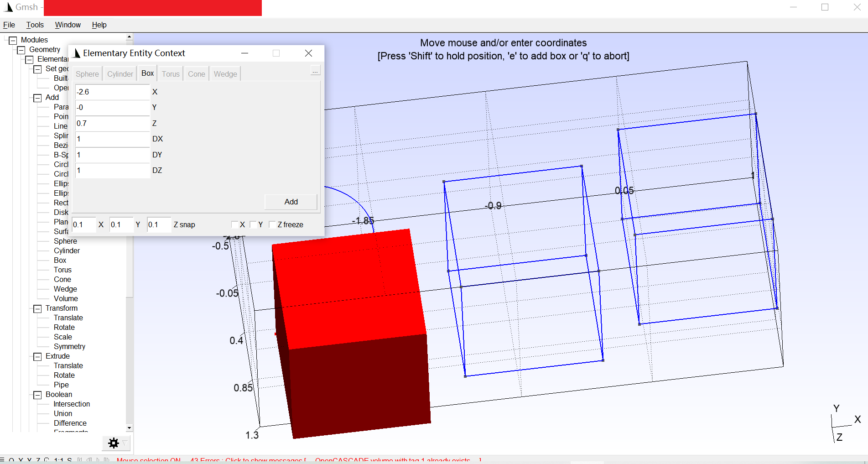
Task: Click the Y snap value field
Action: coord(121,224)
